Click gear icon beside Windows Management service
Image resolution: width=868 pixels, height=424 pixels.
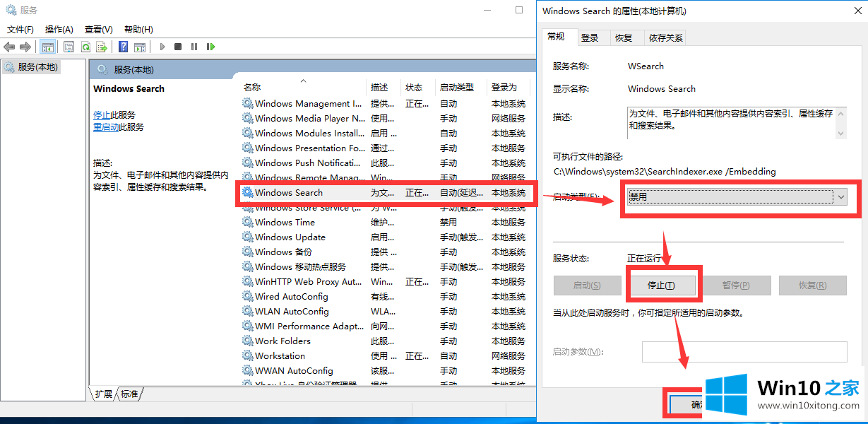[247, 103]
